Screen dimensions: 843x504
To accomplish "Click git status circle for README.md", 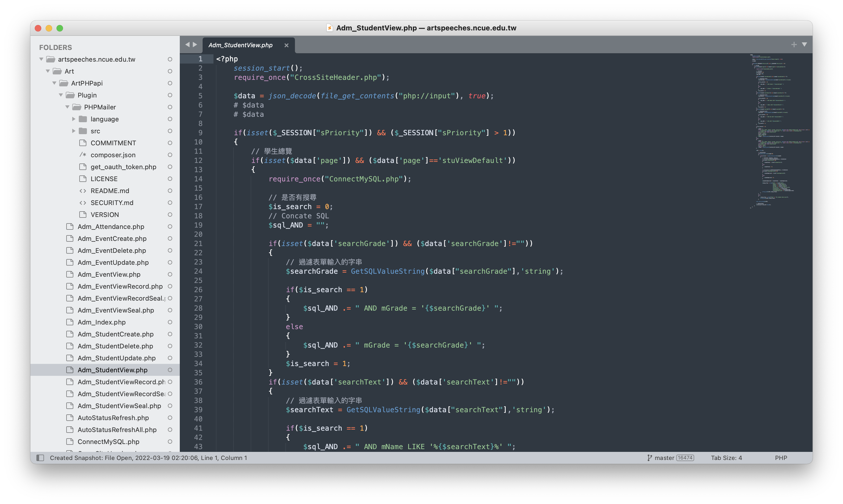I will [170, 191].
